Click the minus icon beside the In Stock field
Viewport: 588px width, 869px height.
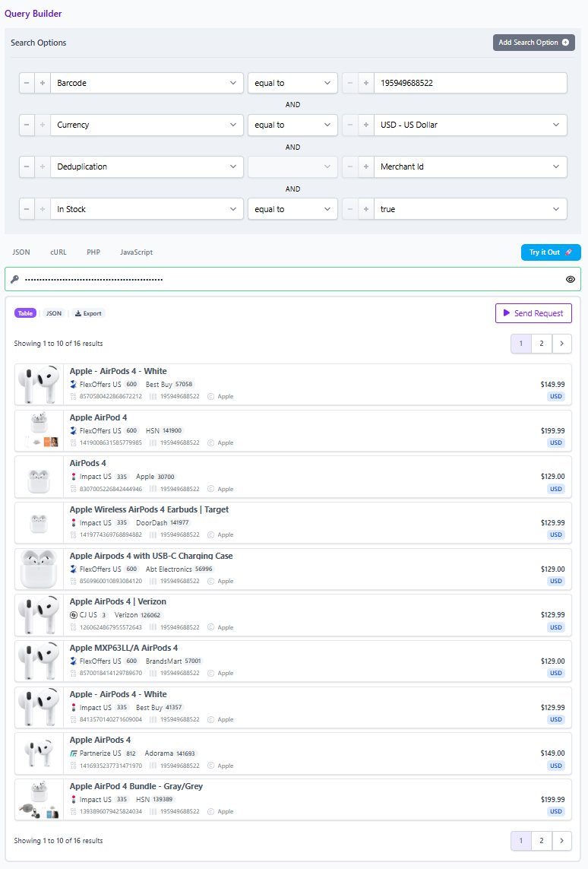[27, 209]
